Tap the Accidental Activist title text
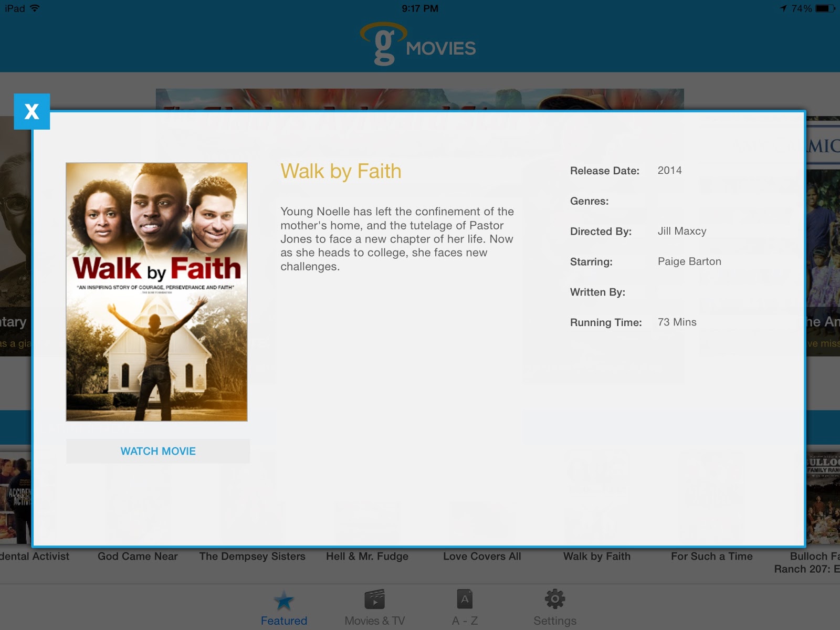Screen dimensions: 840x630 (x=35, y=556)
